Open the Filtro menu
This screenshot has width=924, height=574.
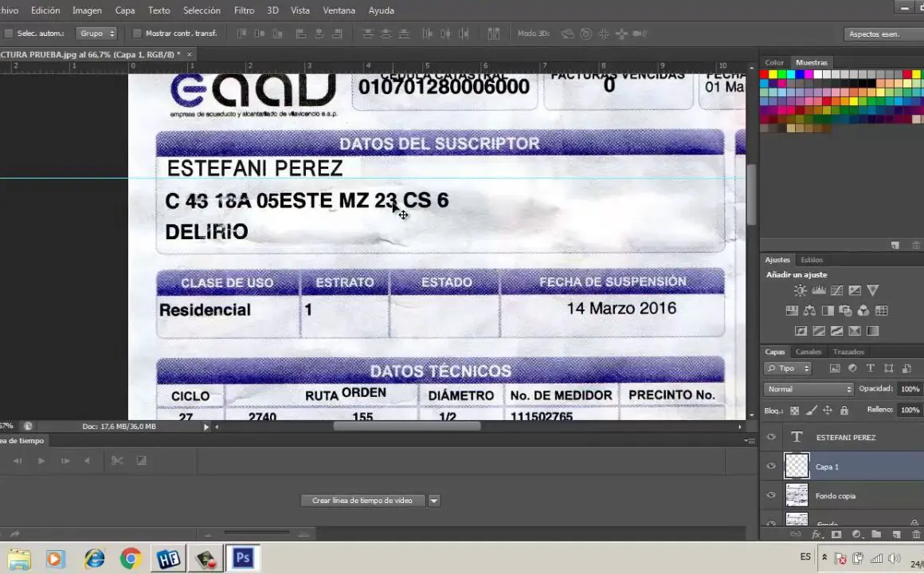pos(244,10)
